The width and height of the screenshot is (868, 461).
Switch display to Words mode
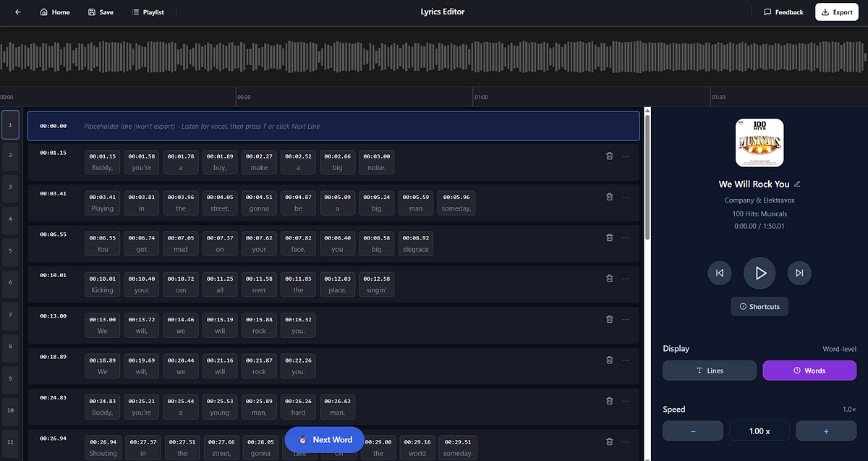(x=809, y=371)
